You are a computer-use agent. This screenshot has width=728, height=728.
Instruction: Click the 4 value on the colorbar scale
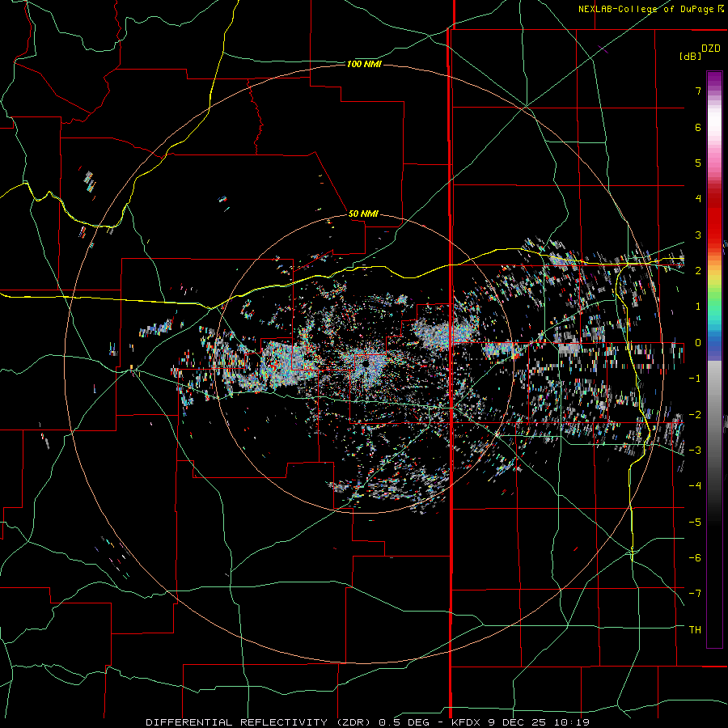coord(698,199)
